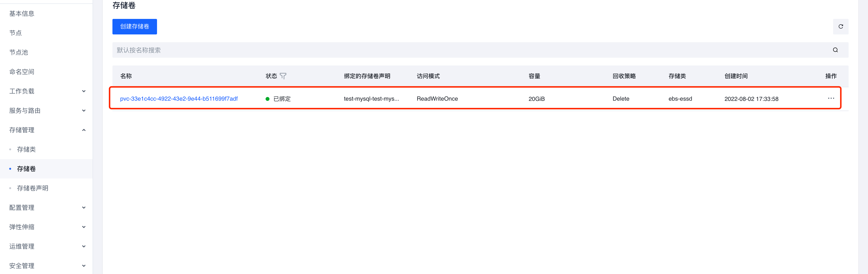The height and width of the screenshot is (274, 868).
Task: Click the 配置管理 sidebar label
Action: pos(22,208)
